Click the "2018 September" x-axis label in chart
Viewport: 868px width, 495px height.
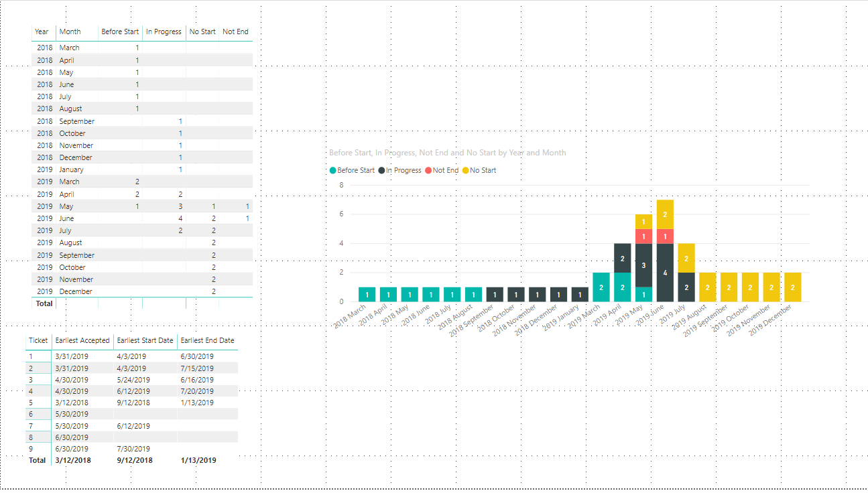[x=472, y=320]
